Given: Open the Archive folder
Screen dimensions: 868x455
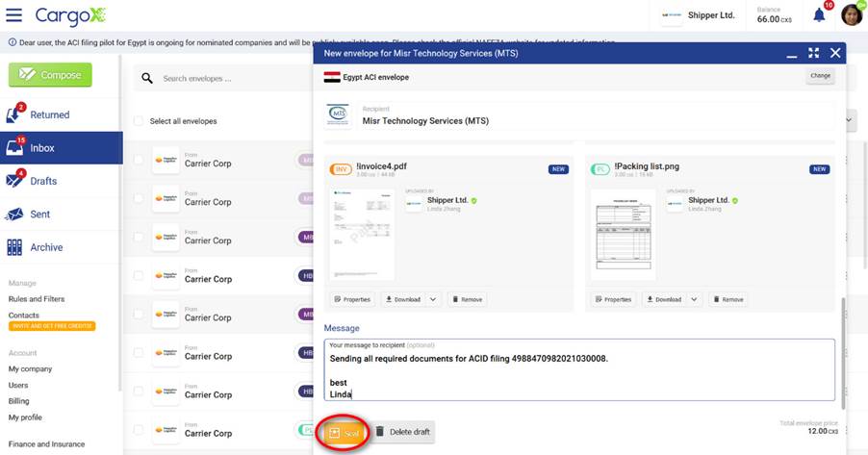Looking at the screenshot, I should pyautogui.click(x=61, y=247).
